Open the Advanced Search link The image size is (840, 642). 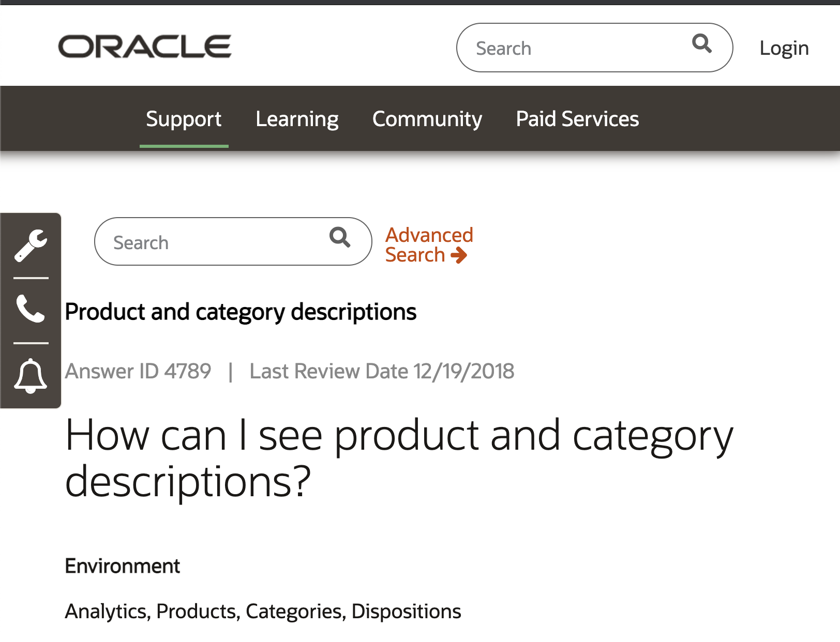click(429, 236)
